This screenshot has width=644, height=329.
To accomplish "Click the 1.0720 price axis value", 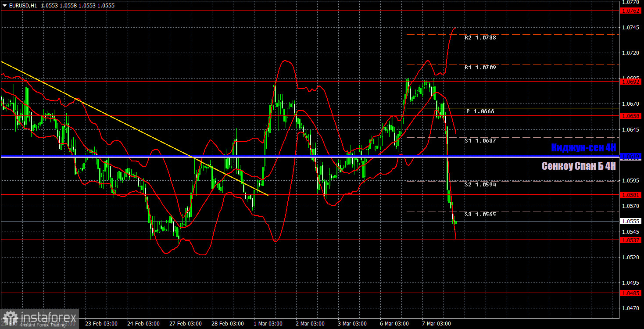I will click(x=631, y=53).
